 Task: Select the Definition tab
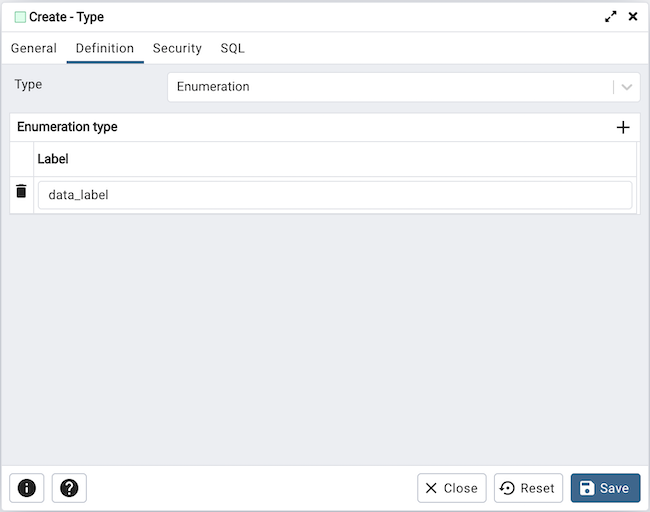tap(105, 48)
